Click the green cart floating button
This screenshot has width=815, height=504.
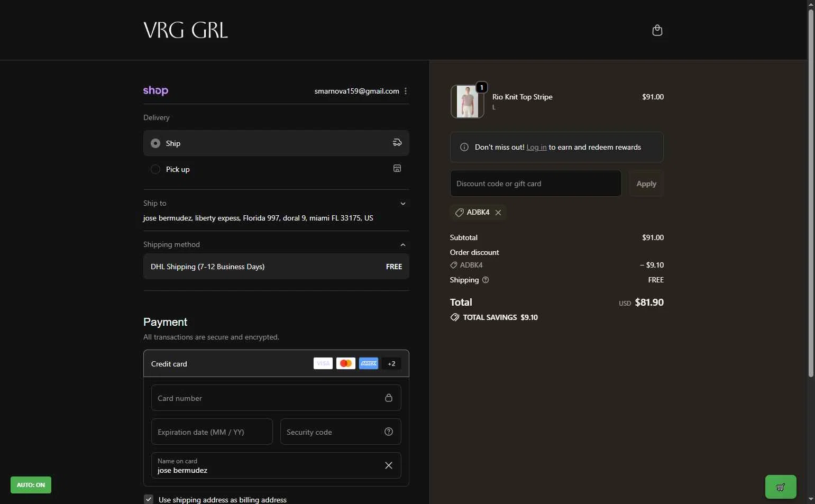[781, 487]
